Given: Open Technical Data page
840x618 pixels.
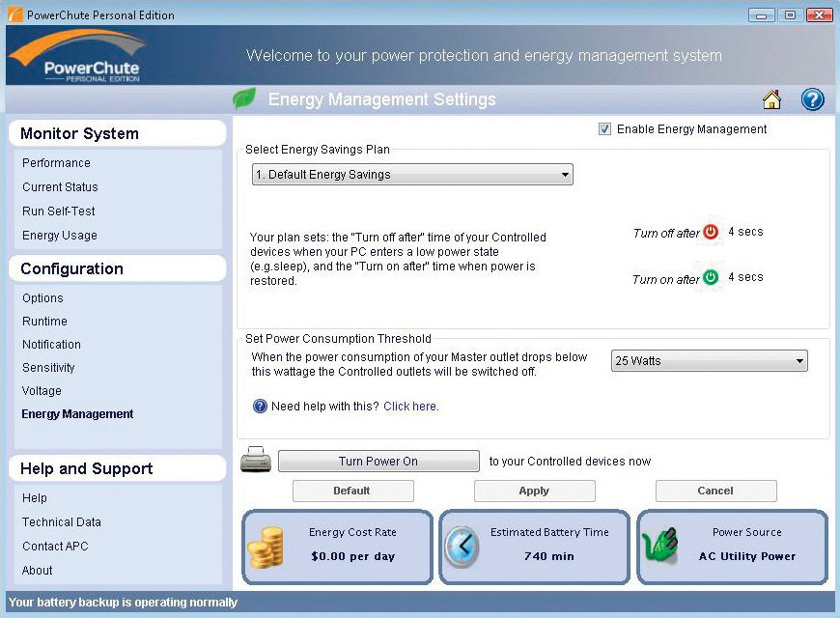Looking at the screenshot, I should coord(61,522).
